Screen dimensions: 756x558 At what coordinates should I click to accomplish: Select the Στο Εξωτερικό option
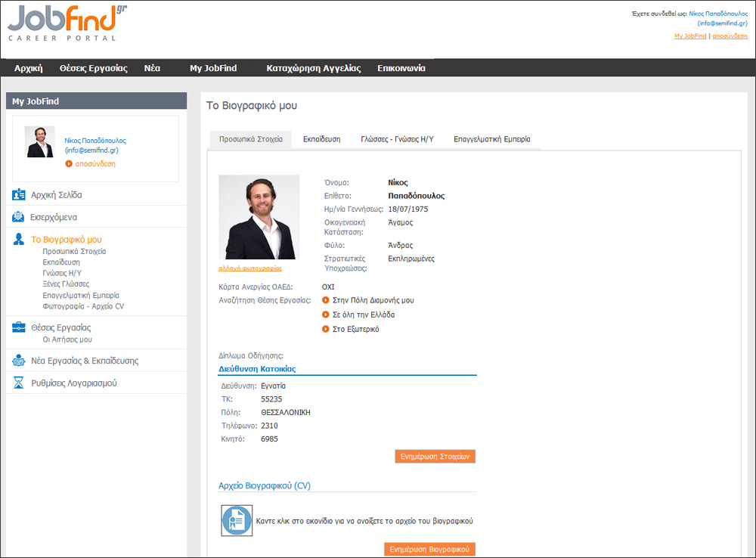(326, 329)
